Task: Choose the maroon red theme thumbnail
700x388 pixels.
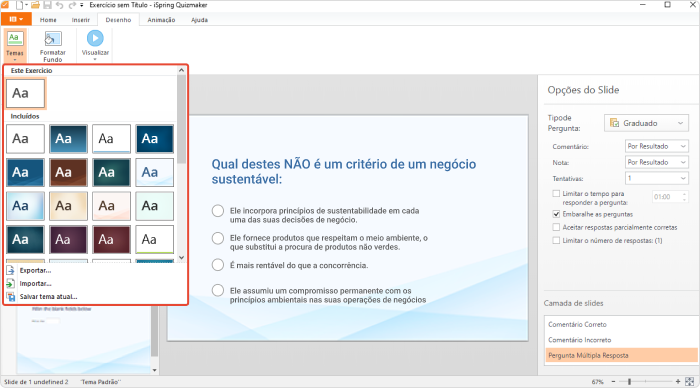Action: pos(111,239)
